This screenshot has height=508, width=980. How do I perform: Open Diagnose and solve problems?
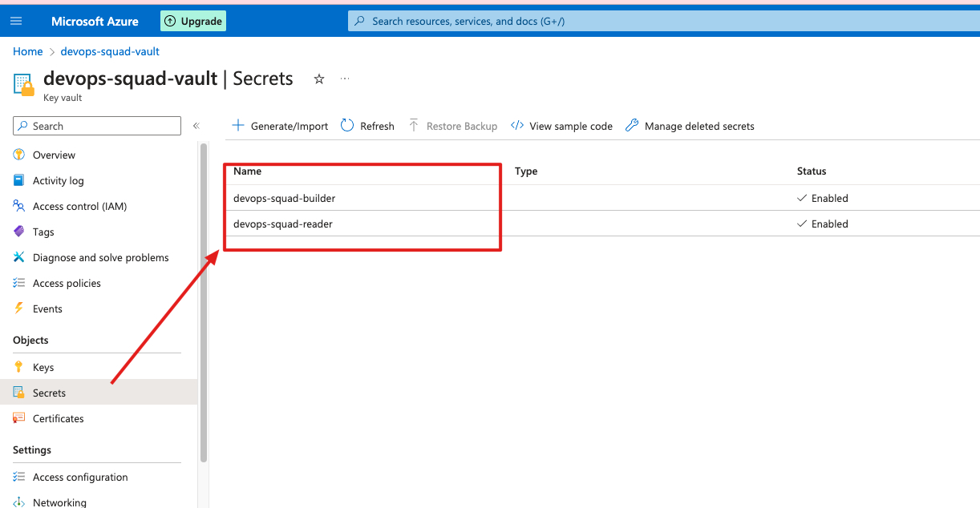[101, 257]
